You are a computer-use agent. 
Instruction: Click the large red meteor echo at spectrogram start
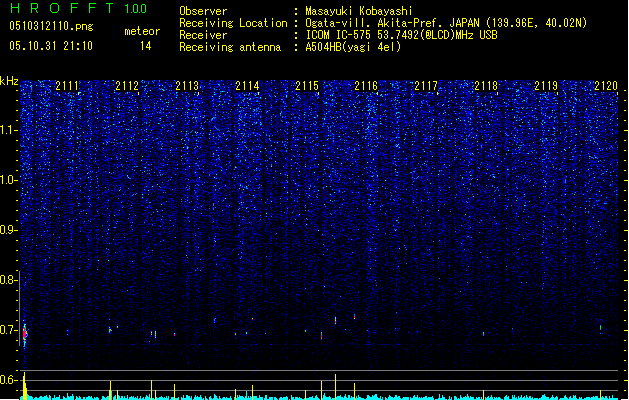(x=25, y=334)
